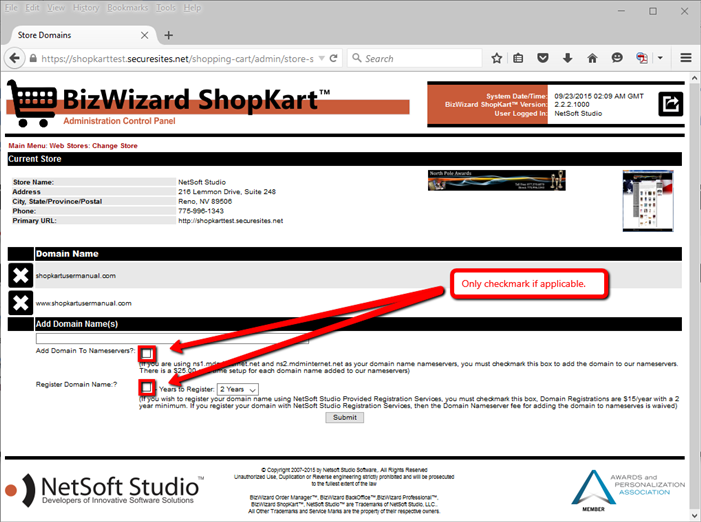Open the History menu

coord(86,8)
